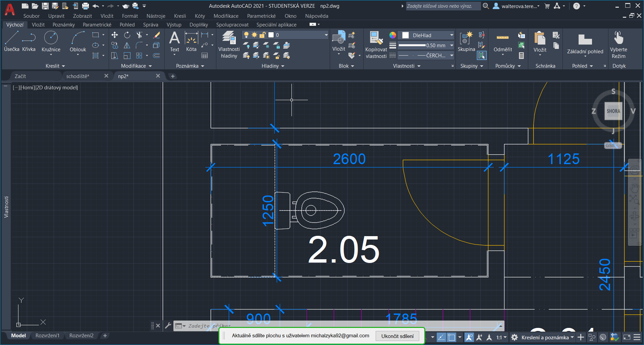This screenshot has height=345, width=644.
Task: Click the Mirror tool icon
Action: pyautogui.click(x=127, y=45)
